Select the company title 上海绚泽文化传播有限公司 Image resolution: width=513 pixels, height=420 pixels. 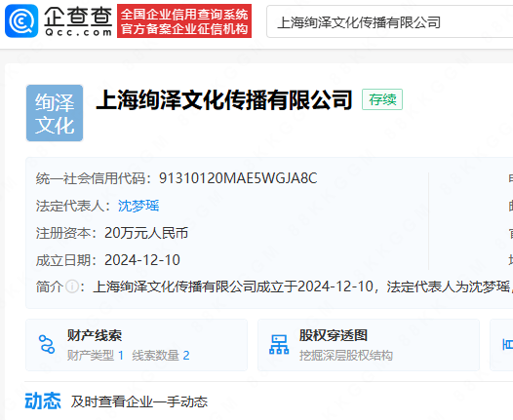pyautogui.click(x=224, y=99)
